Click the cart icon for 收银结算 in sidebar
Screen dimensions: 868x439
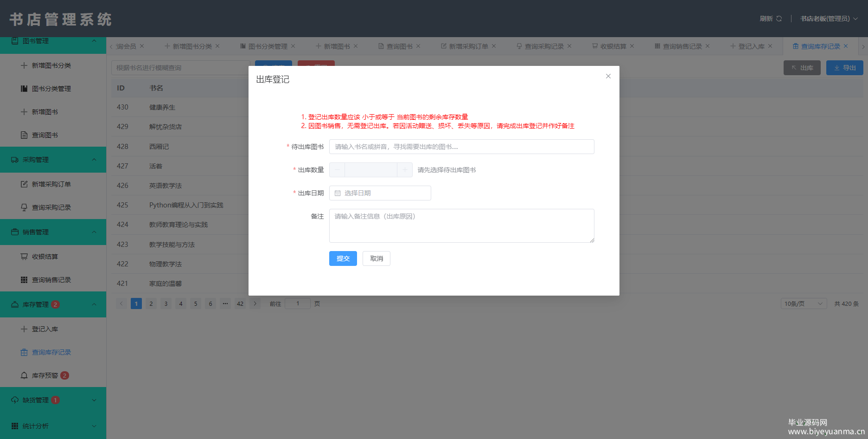24,257
